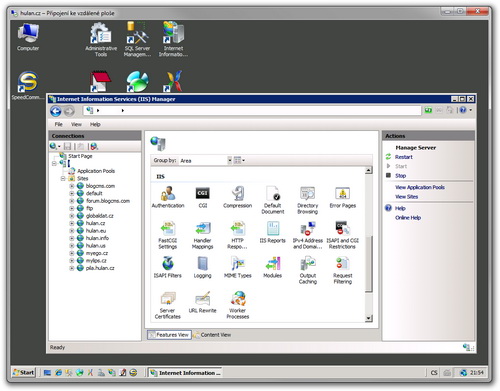Open SpeedCommander desktop shortcut
Image resolution: width=500 pixels, height=391 pixels.
(x=28, y=86)
